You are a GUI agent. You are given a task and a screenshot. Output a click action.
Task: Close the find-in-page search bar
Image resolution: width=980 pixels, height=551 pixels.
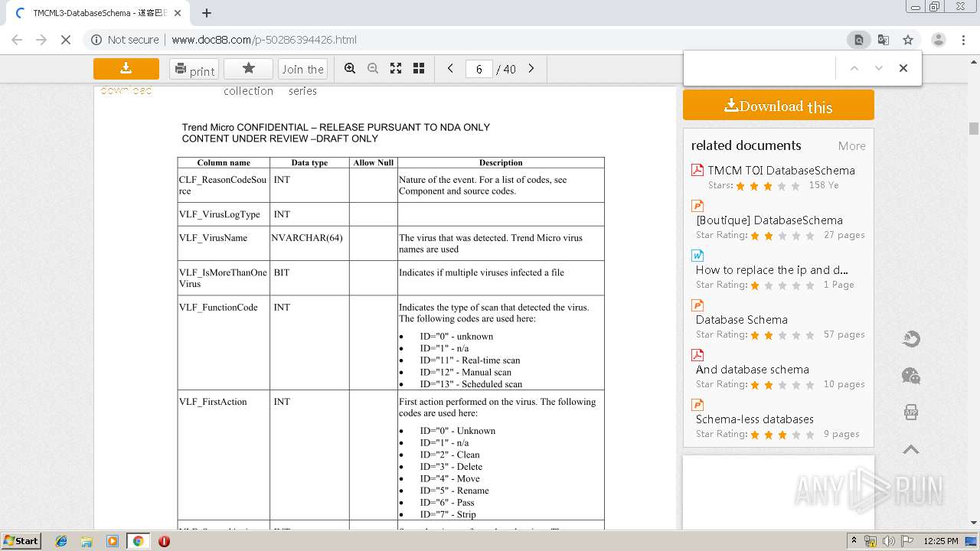pyautogui.click(x=903, y=68)
